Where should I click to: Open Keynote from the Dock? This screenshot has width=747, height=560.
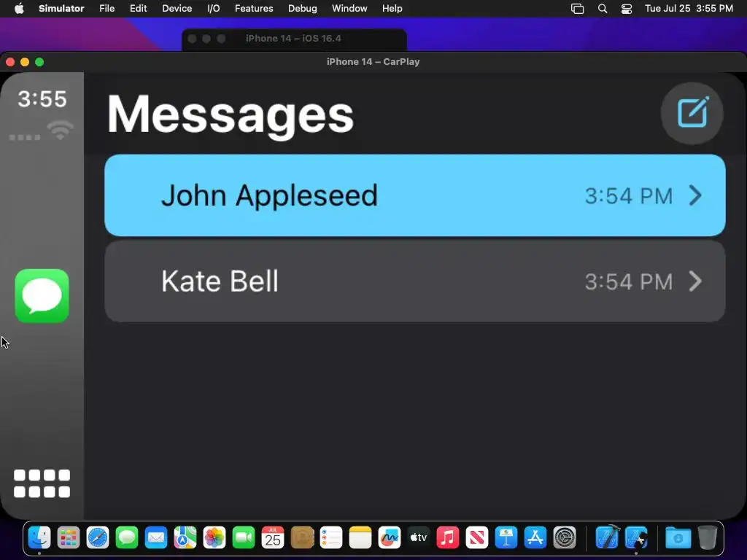[x=506, y=537]
